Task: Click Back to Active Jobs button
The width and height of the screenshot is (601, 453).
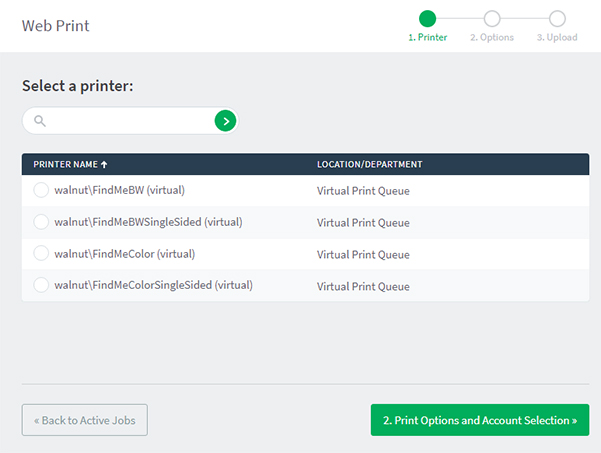Action: (x=85, y=420)
